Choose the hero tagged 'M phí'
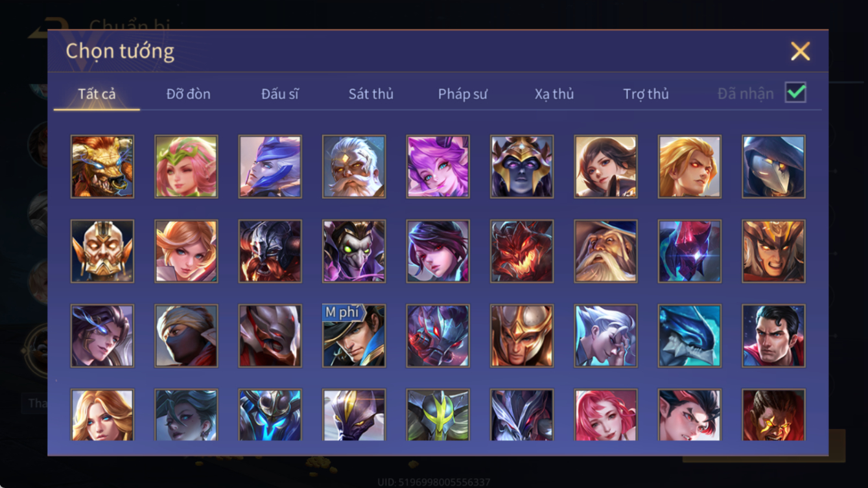Viewport: 868px width, 488px height. pos(354,336)
